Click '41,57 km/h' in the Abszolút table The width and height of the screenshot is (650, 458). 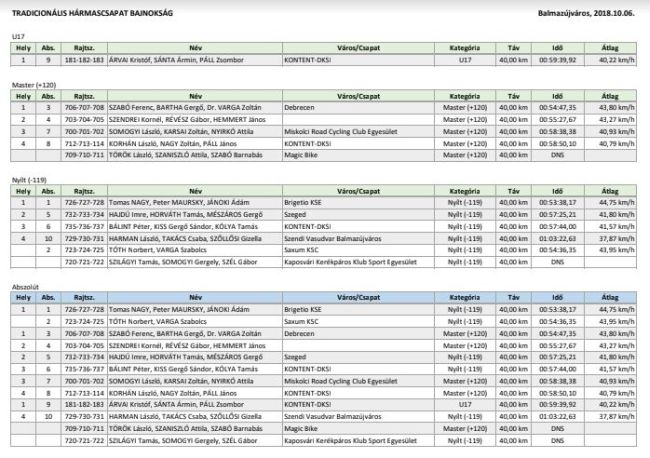click(617, 369)
